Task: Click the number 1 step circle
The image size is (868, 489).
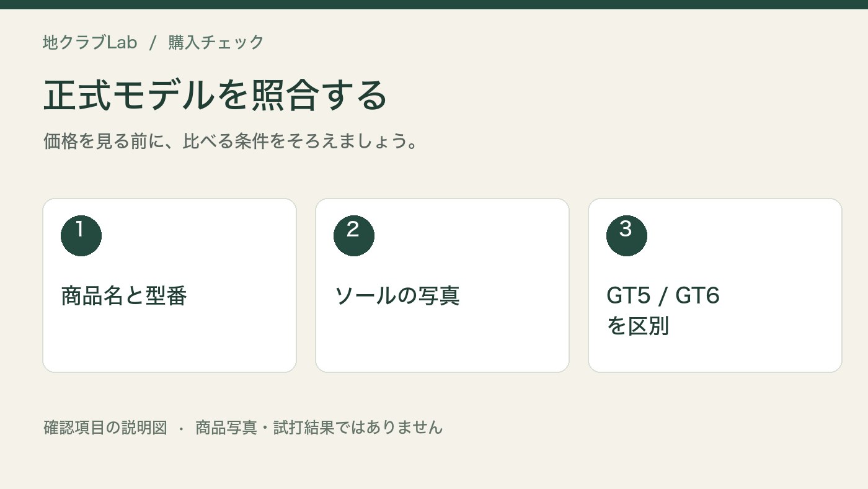Action: [81, 236]
